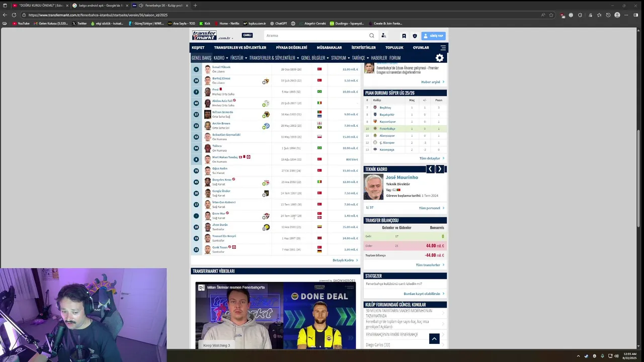
Task: Open a new browser tab with plus
Action: click(x=195, y=6)
